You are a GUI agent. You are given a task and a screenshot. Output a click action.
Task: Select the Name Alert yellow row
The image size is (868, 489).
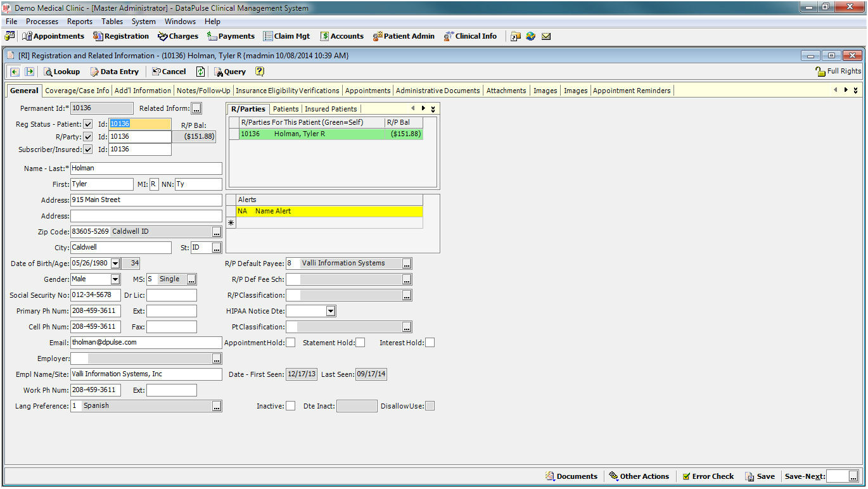[329, 211]
